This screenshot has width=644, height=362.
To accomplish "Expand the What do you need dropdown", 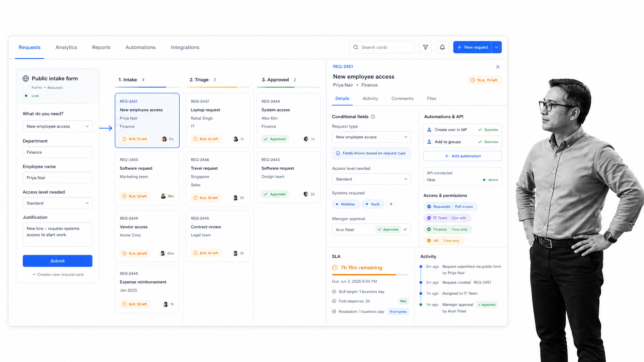I will (58, 126).
